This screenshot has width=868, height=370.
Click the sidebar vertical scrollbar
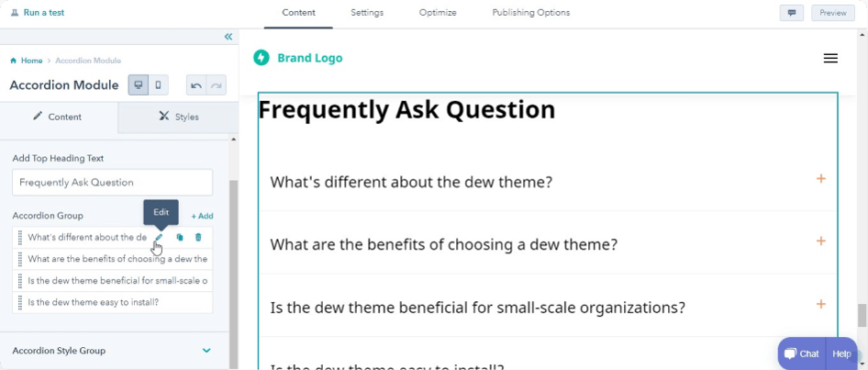[233, 272]
